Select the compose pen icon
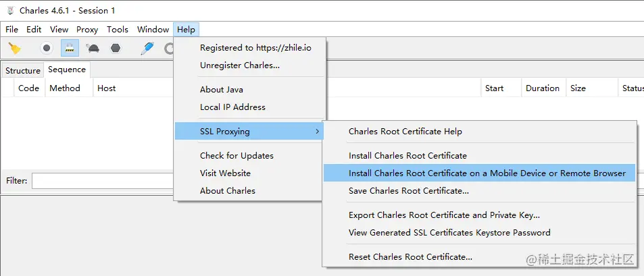The height and width of the screenshot is (276, 644). (x=147, y=49)
